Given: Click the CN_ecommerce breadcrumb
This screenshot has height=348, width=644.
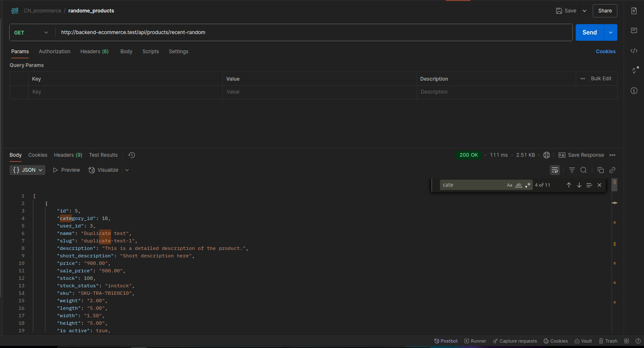Looking at the screenshot, I should pos(42,11).
